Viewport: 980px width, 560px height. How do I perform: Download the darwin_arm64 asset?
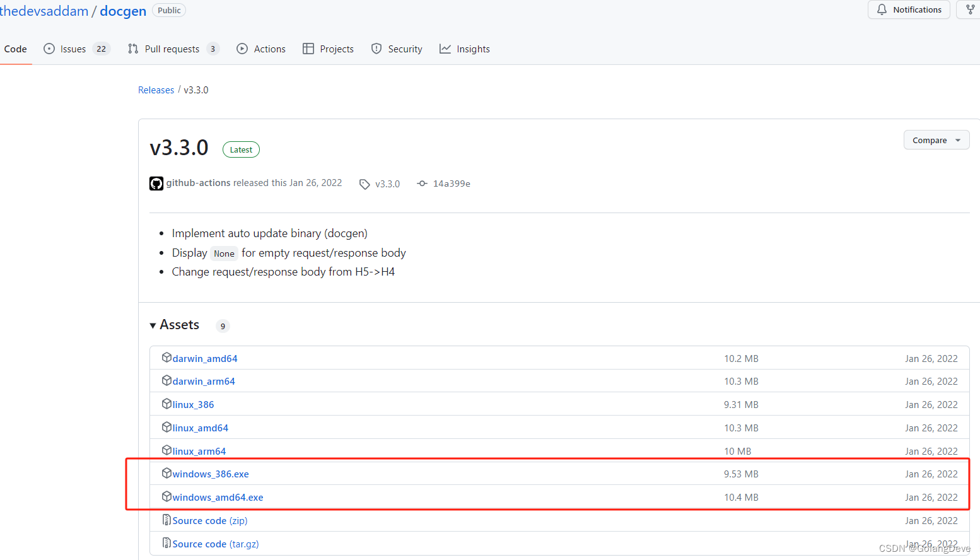click(204, 382)
